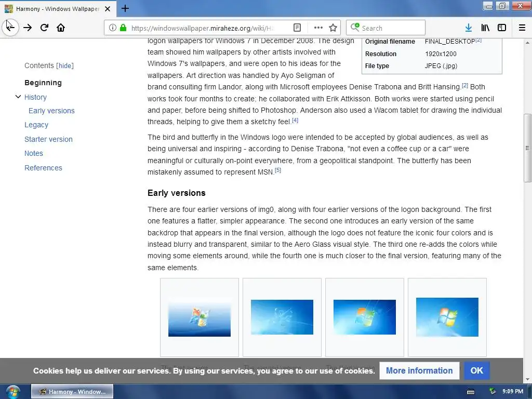Open the second early version thumbnail
The width and height of the screenshot is (532, 399).
click(282, 317)
